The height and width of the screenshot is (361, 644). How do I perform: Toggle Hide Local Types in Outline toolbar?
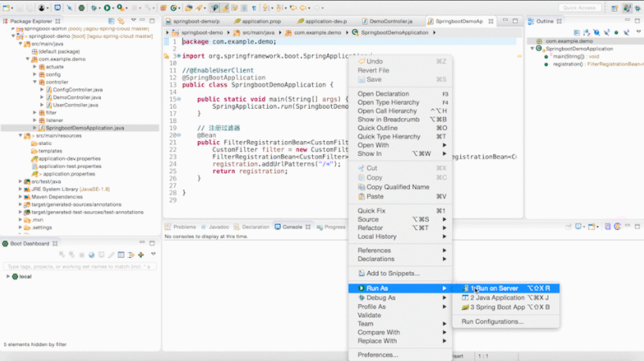[x=627, y=32]
